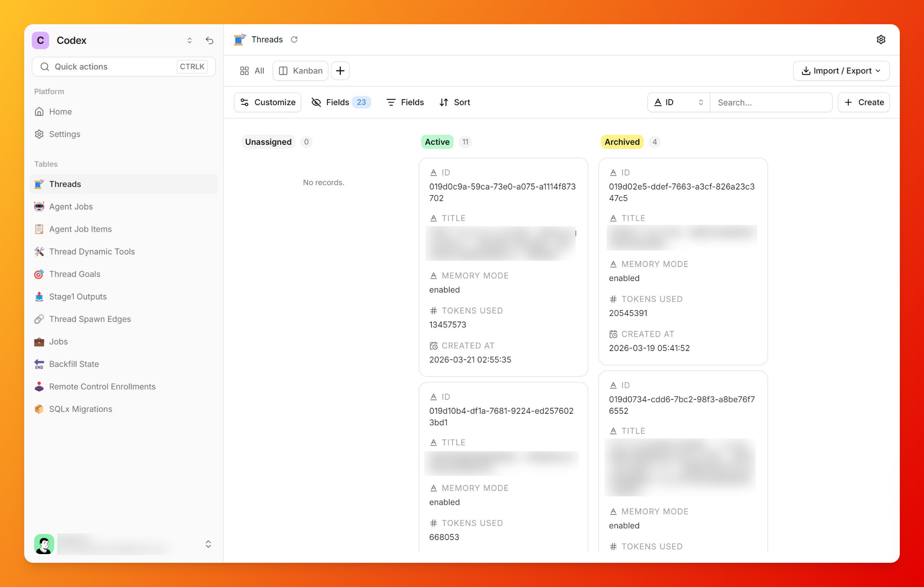
Task: Click created date 2026-03-19 05:41:52
Action: pyautogui.click(x=649, y=348)
